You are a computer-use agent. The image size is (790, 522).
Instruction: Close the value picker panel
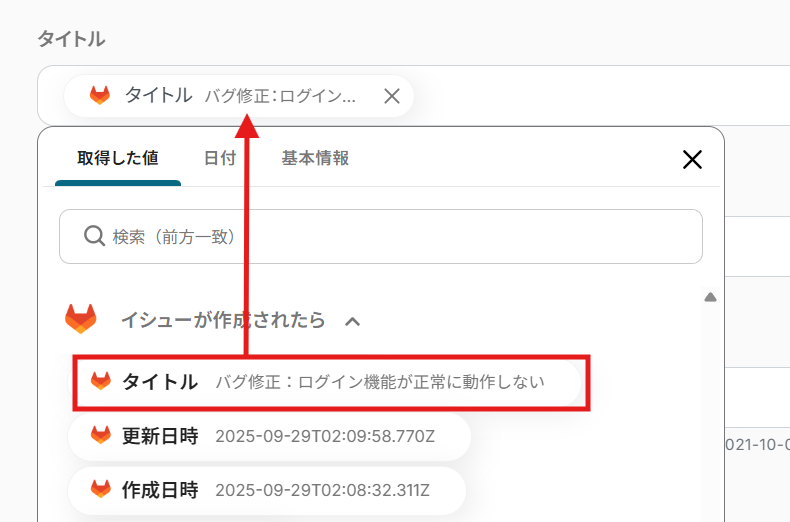[x=691, y=159]
